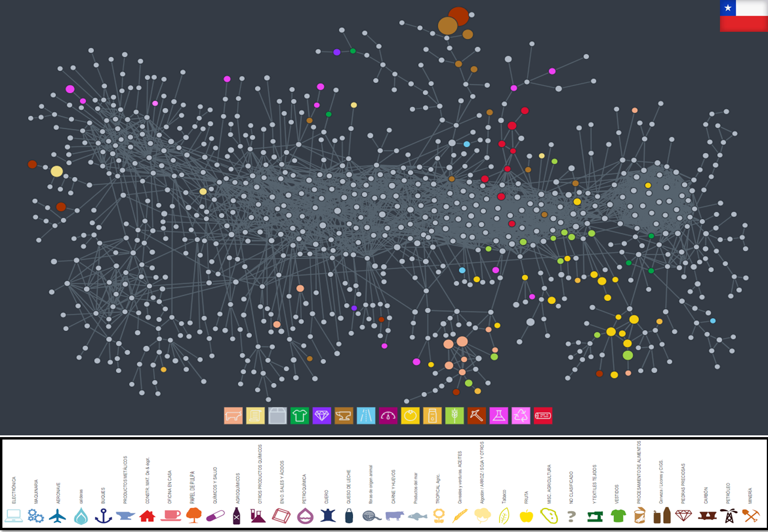Toggle the green wheat category filter
Viewport: 768px width, 532px height.
pyautogui.click(x=455, y=416)
